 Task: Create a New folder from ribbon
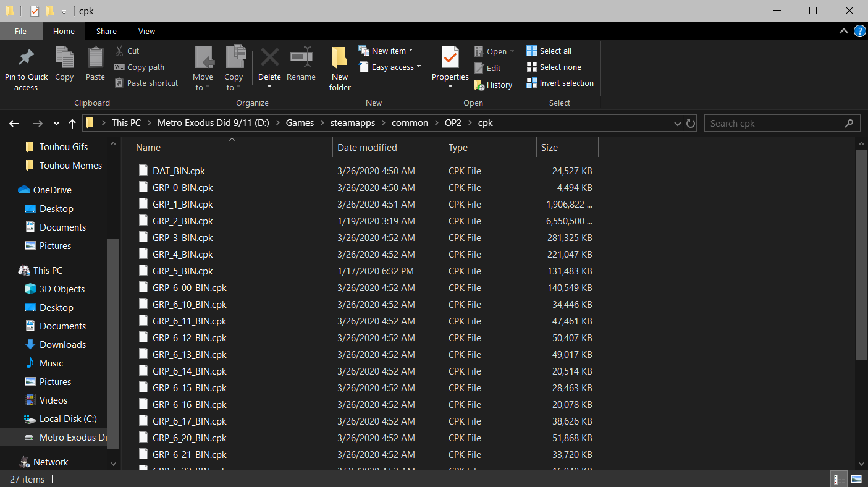click(340, 69)
